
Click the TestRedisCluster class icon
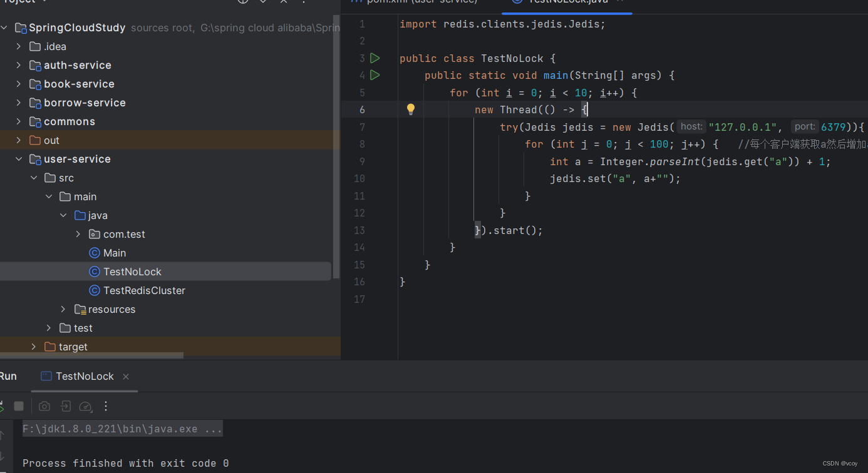(95, 290)
